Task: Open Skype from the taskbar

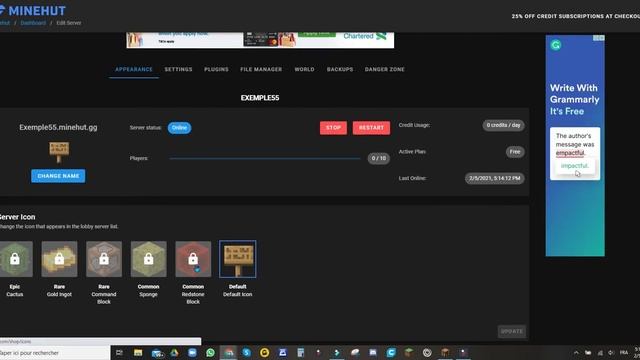Action: (x=247, y=353)
